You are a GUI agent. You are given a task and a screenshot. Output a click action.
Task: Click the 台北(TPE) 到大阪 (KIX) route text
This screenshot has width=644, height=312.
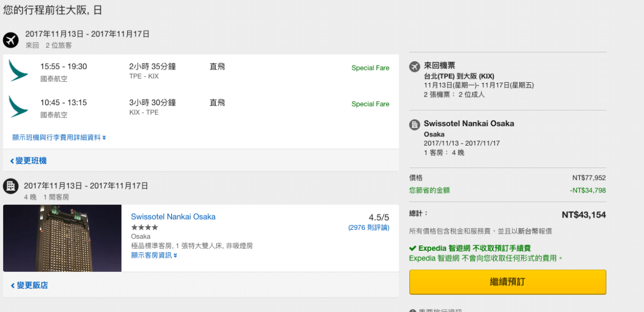[x=459, y=76]
